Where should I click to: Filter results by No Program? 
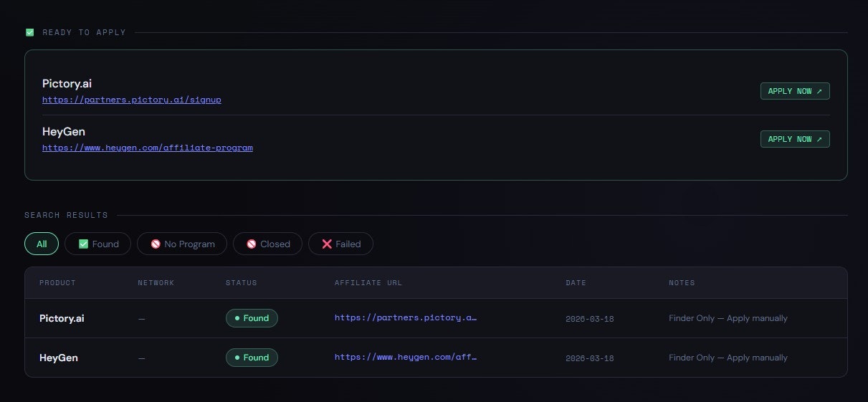(x=182, y=244)
